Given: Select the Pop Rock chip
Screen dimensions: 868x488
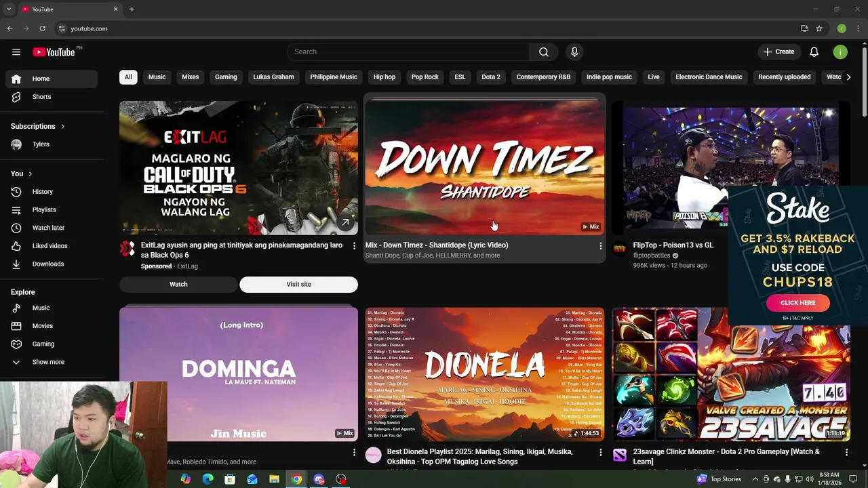Looking at the screenshot, I should [x=425, y=77].
